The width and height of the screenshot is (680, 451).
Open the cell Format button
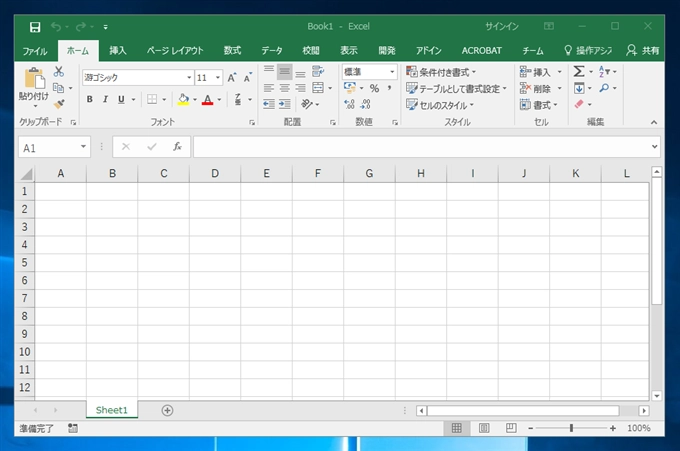(x=538, y=105)
